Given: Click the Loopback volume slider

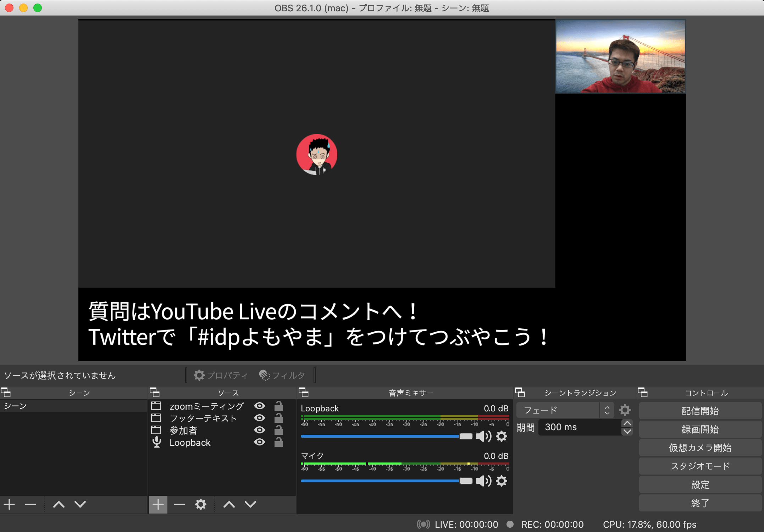Looking at the screenshot, I should pyautogui.click(x=387, y=436).
